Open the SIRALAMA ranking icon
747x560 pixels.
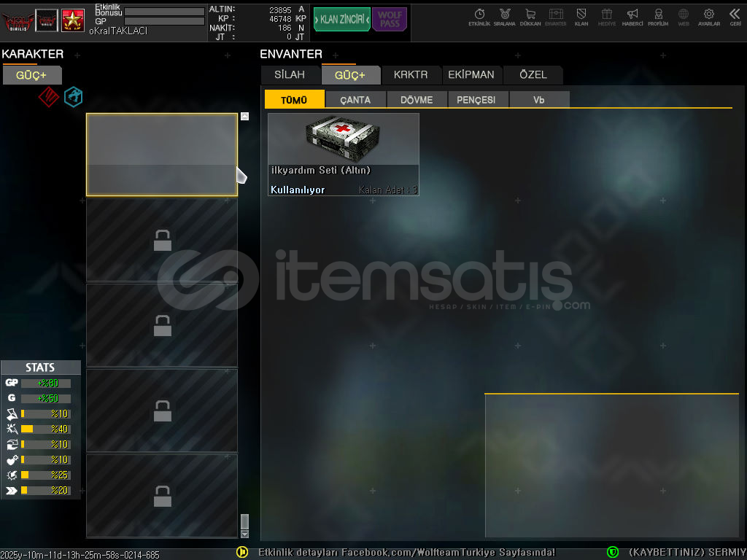(505, 17)
